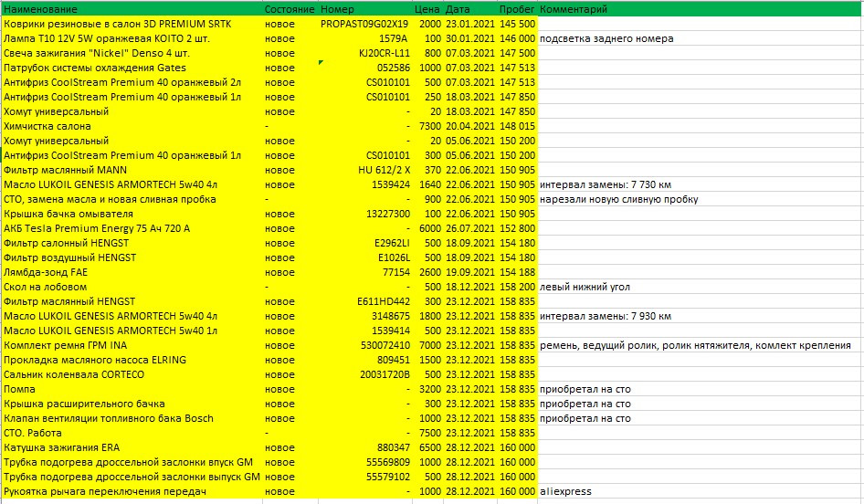Click cell "Трубка подогрева дроссельной заслонки впуск GM"
This screenshot has height=504, width=864.
(132, 462)
